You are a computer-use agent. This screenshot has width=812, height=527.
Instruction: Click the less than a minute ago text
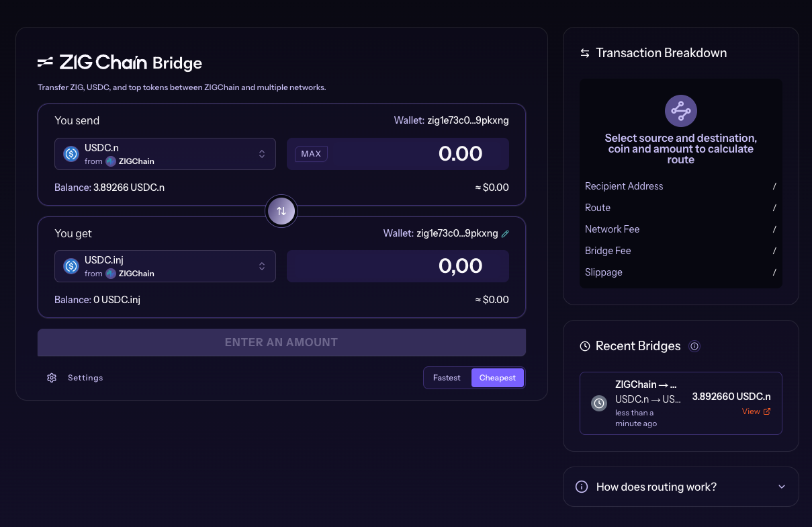coord(636,418)
